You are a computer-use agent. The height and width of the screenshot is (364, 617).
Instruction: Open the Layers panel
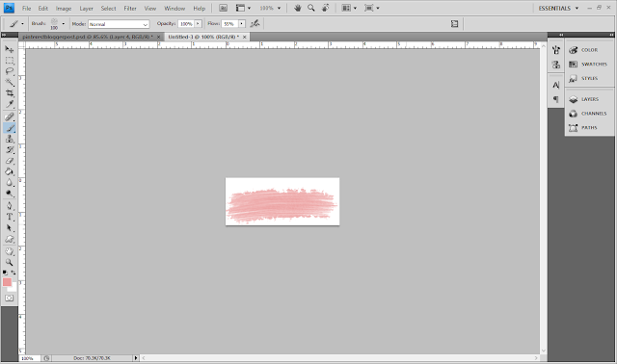[589, 99]
